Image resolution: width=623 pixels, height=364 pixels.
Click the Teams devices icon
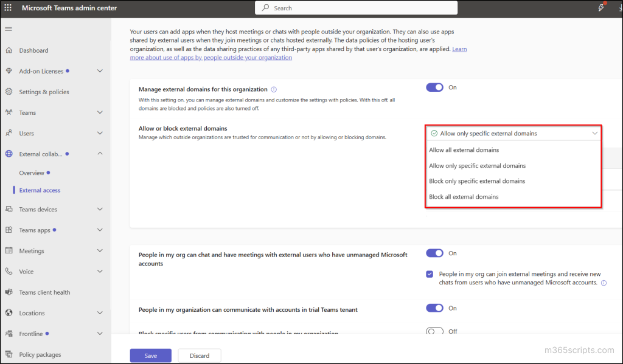coord(9,209)
